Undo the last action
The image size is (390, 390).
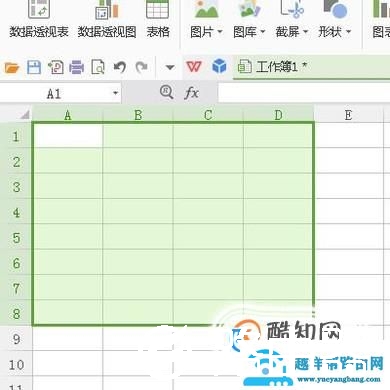(120, 67)
